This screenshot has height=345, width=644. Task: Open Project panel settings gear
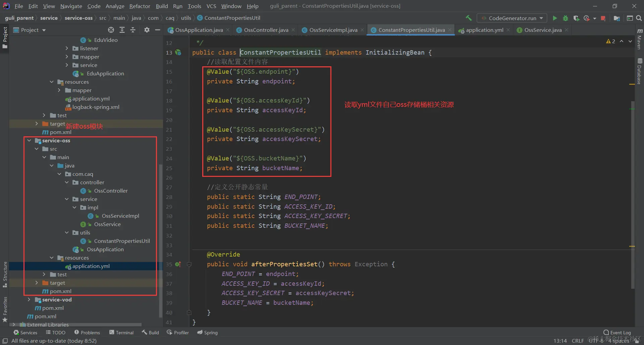point(147,30)
